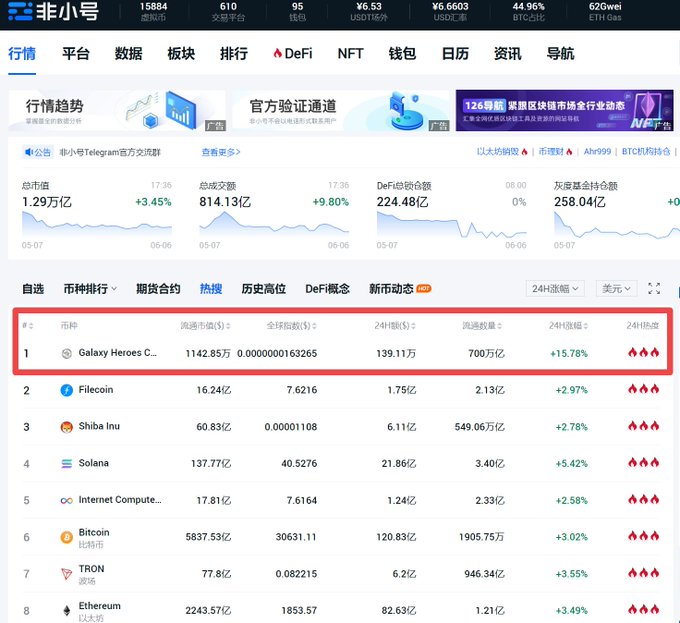680x623 pixels.
Task: Open the DeFi menu
Action: (293, 54)
